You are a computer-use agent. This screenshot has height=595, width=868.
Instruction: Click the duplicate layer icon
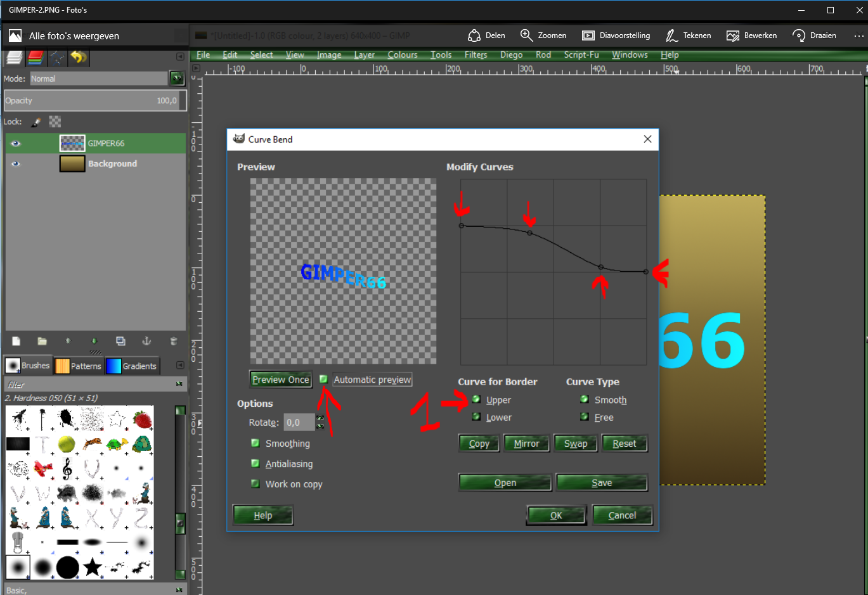(120, 341)
